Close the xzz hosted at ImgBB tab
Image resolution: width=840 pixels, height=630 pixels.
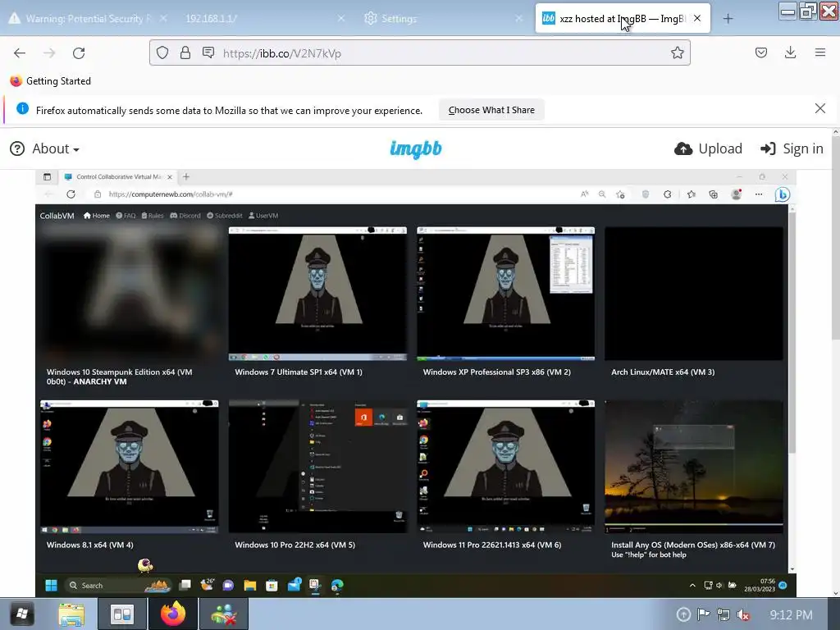[x=697, y=18]
